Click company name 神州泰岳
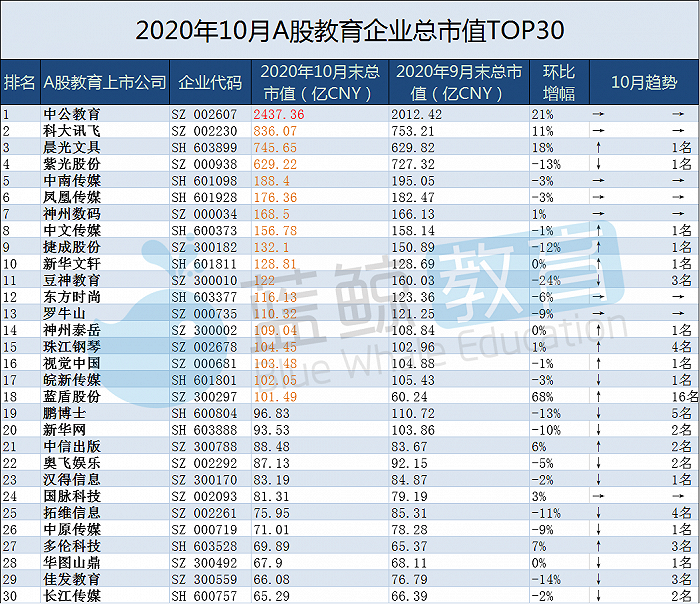700x604 pixels. 72,330
